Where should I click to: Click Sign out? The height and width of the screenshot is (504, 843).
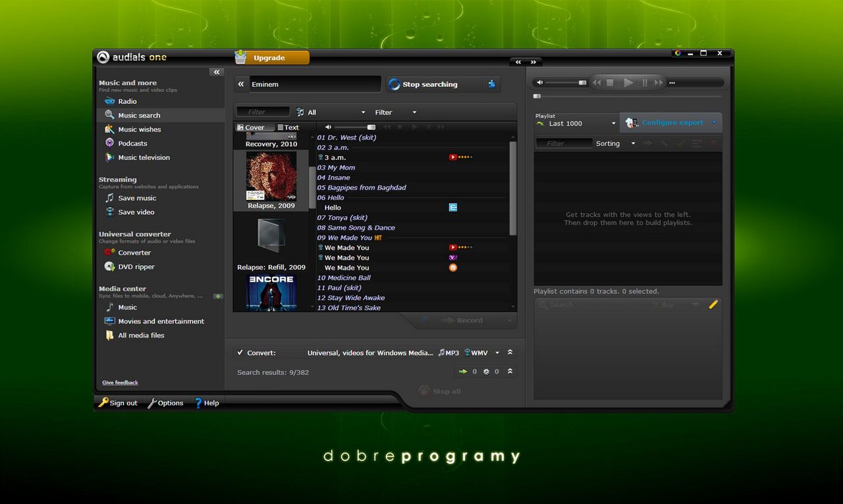[118, 403]
